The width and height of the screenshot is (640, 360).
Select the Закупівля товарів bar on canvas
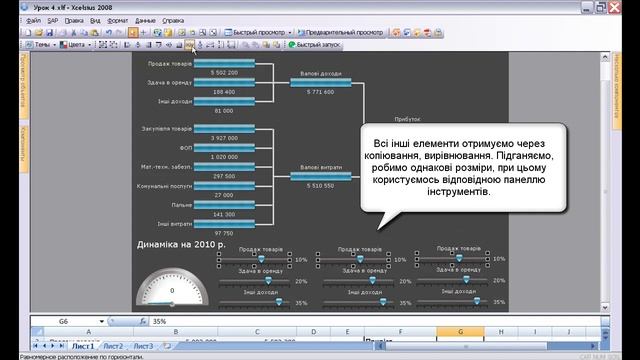[x=224, y=129]
